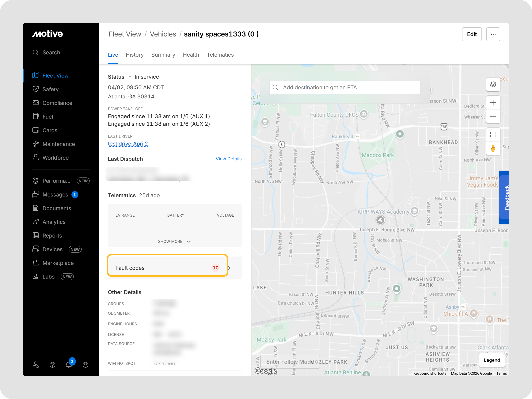This screenshot has height=399, width=532.
Task: Click the Edit button
Action: (472, 34)
